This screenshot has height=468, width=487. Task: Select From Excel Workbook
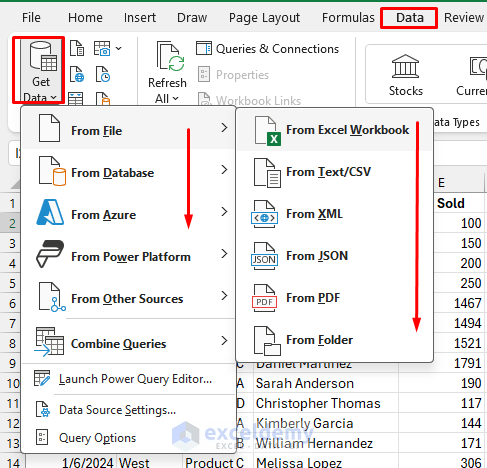coord(334,130)
